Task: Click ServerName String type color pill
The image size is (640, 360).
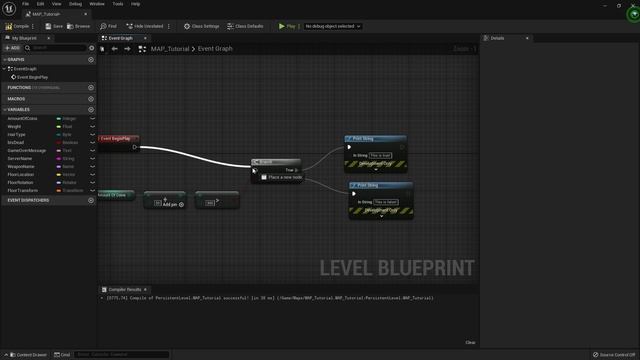Action: [x=58, y=158]
